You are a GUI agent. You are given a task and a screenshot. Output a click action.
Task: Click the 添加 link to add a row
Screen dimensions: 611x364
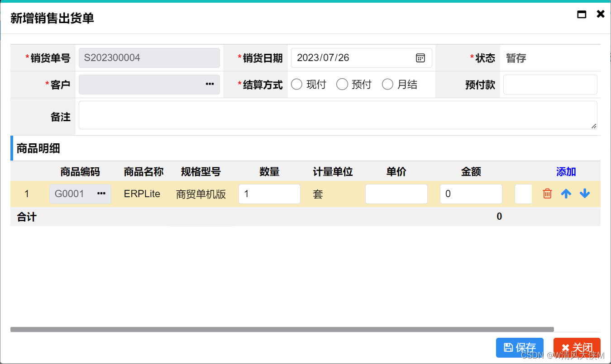[x=566, y=172]
